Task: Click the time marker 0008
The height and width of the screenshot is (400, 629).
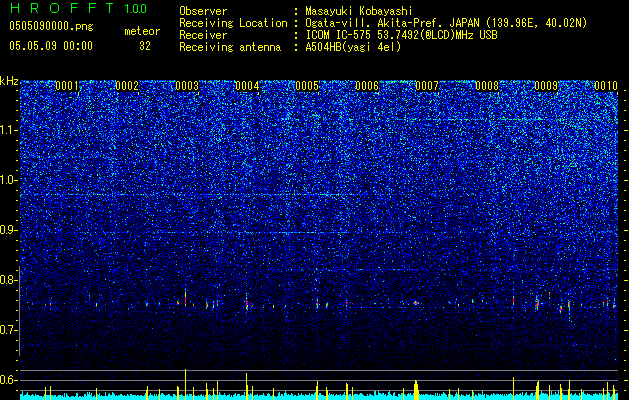Action: tap(487, 86)
